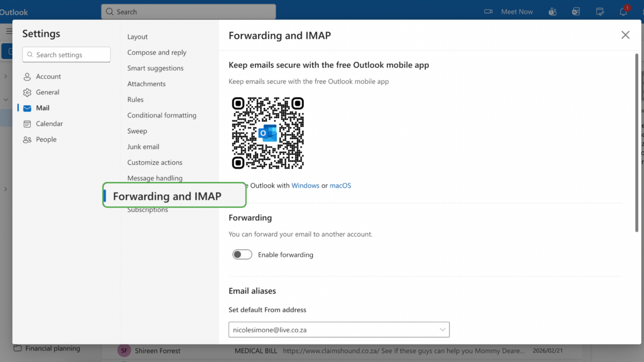Click the settings panel vertical scrollbar
Image resolution: width=644 pixels, height=362 pixels.
coord(637,142)
